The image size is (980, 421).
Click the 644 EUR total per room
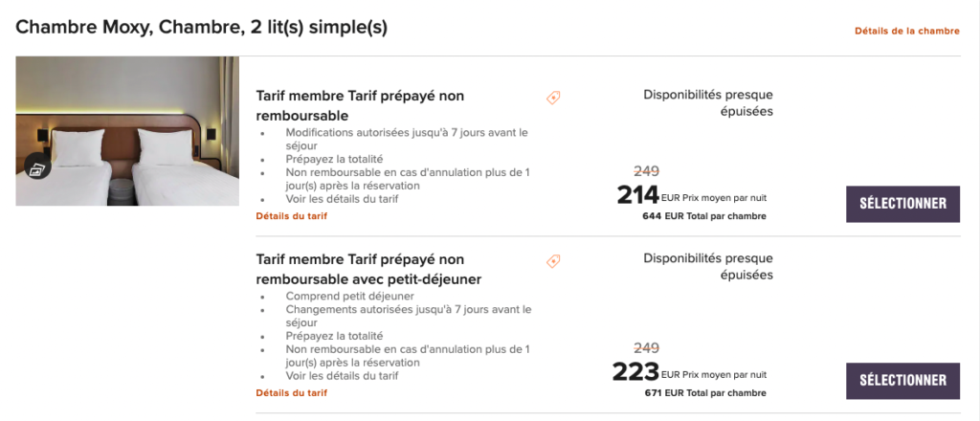pyautogui.click(x=703, y=216)
